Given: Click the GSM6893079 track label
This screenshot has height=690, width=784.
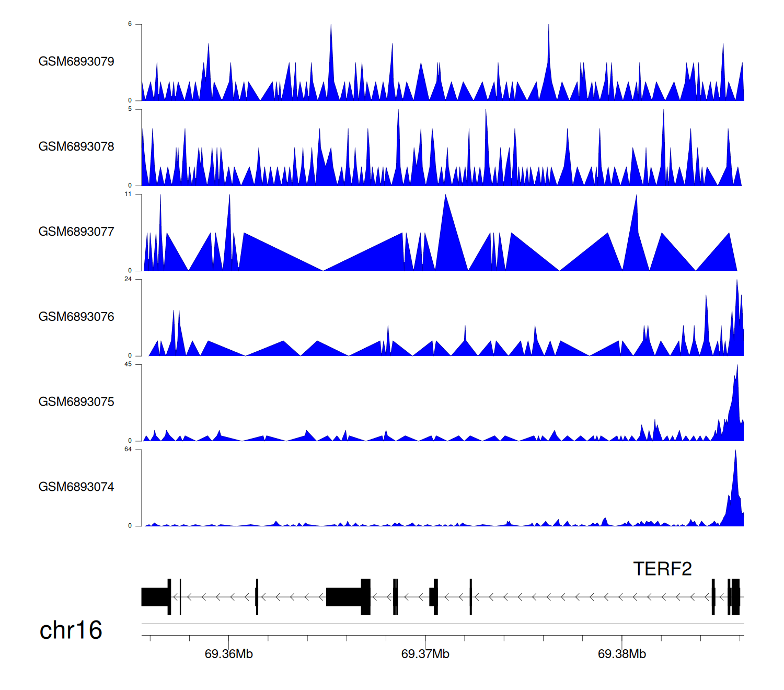Looking at the screenshot, I should coord(76,62).
